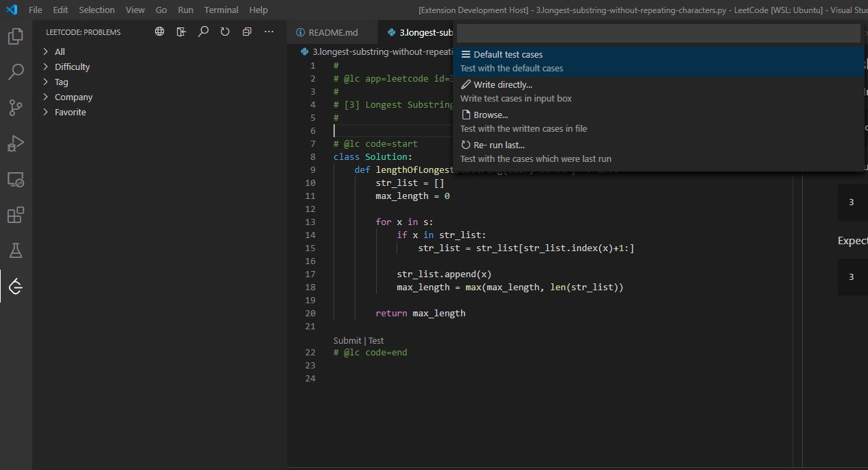The image size is (868, 470).
Task: Open the Run menu
Action: tap(185, 10)
